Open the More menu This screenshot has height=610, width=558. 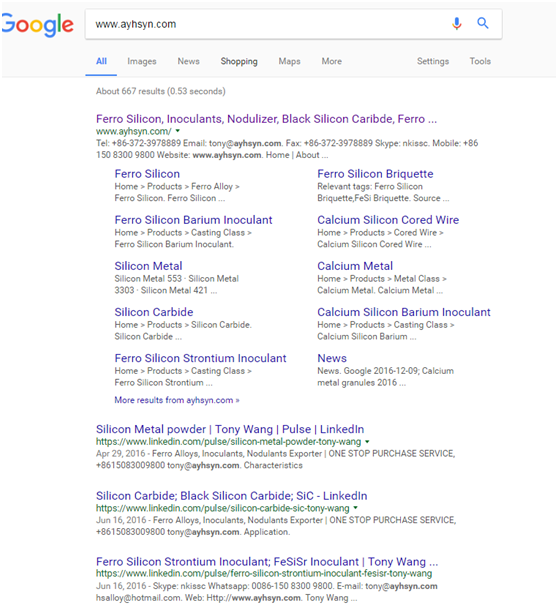click(332, 61)
